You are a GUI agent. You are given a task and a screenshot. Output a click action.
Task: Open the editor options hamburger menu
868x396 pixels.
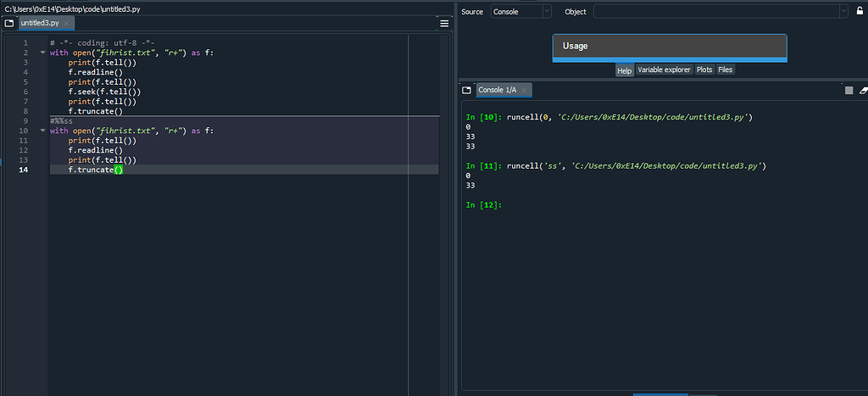tap(444, 23)
